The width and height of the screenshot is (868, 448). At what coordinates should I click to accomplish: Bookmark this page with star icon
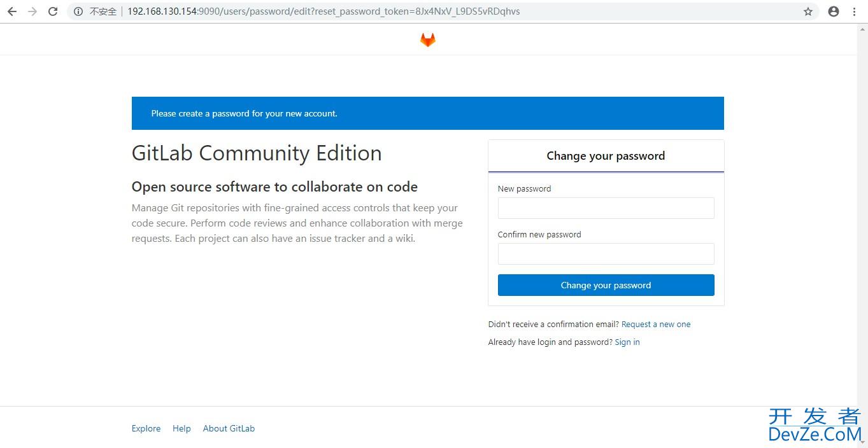click(x=808, y=11)
